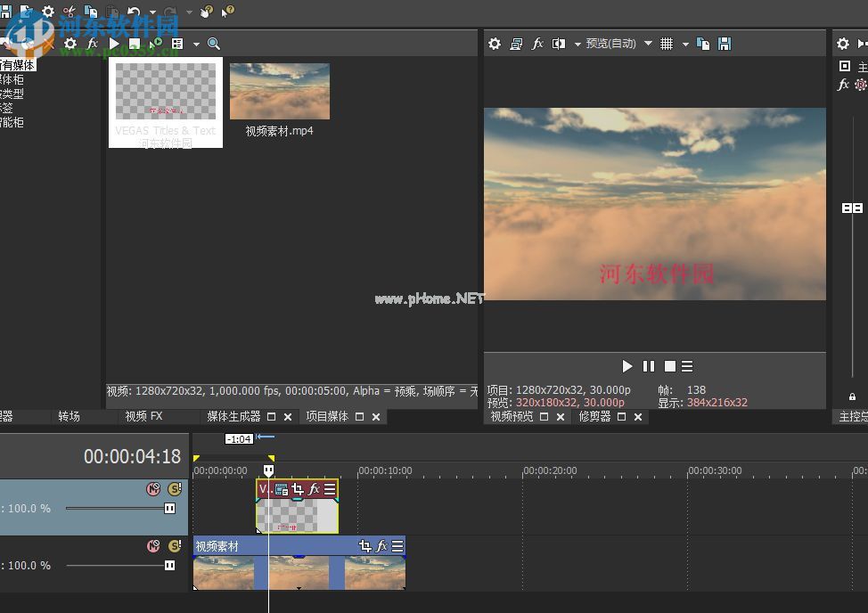Image resolution: width=868 pixels, height=613 pixels.
Task: Switch to the 视频 FX tab
Action: 144,416
